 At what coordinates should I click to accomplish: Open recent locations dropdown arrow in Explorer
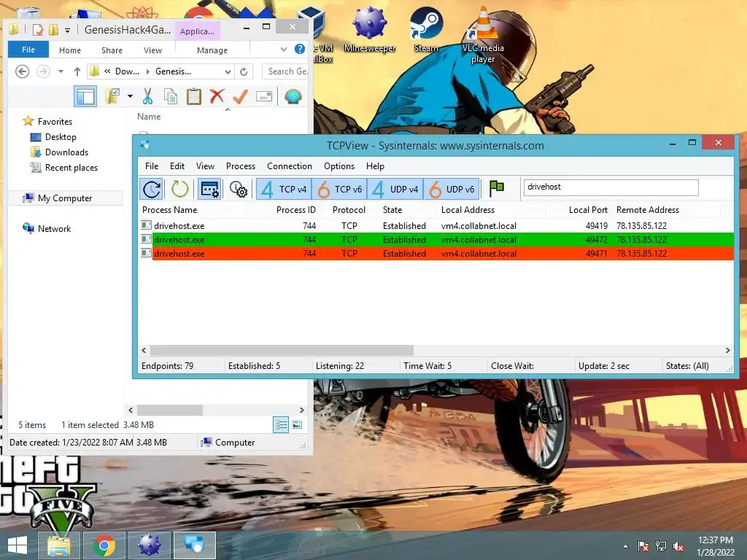tap(61, 71)
